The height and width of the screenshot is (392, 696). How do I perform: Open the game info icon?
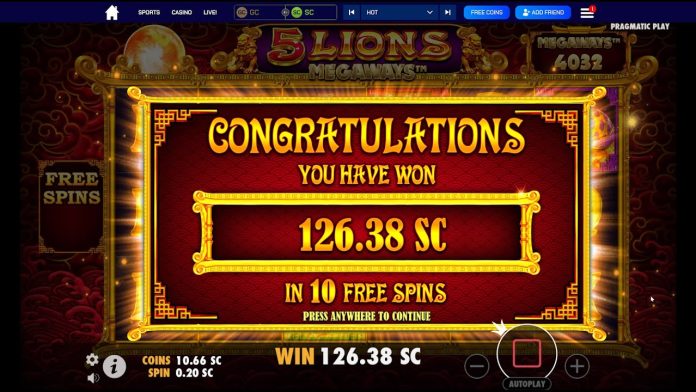(x=115, y=367)
